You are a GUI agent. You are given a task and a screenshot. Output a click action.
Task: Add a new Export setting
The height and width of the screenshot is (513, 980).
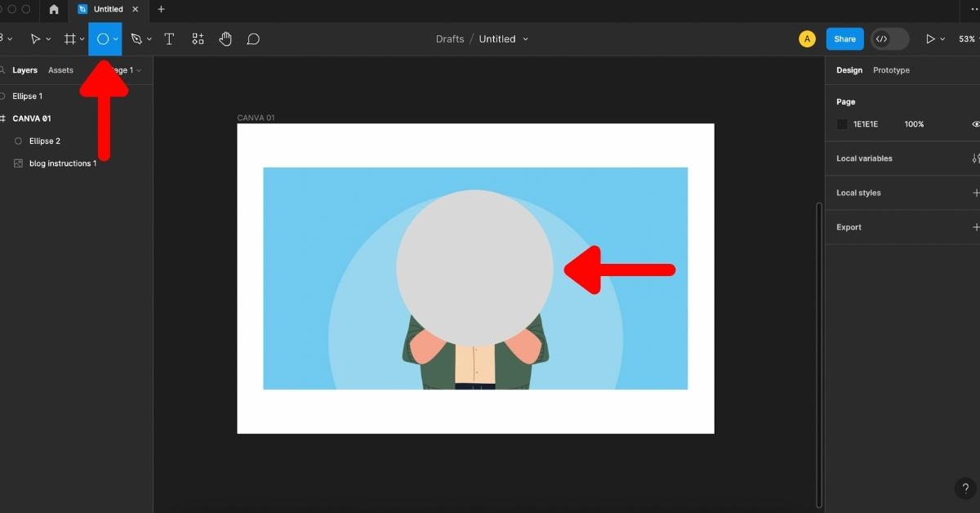point(975,227)
